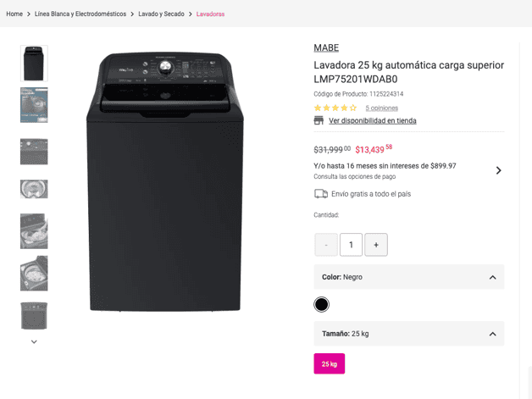532x399 pixels.
Task: Go to Home breadcrumb
Action: [x=14, y=14]
